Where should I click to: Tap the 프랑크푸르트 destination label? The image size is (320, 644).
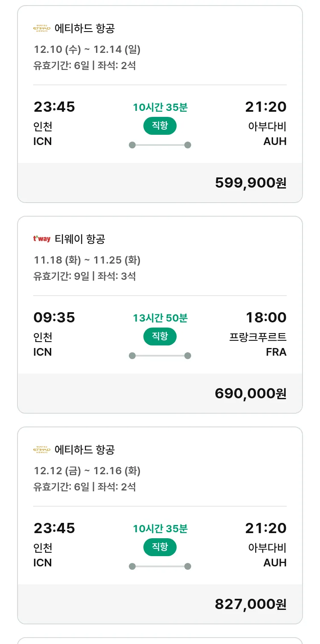click(x=258, y=337)
